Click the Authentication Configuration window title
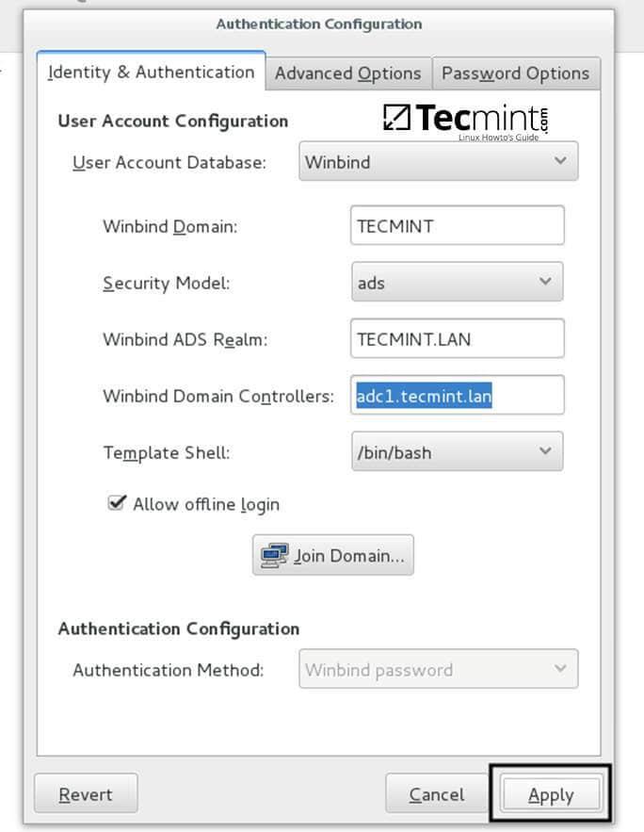The width and height of the screenshot is (644, 832). coord(319,24)
